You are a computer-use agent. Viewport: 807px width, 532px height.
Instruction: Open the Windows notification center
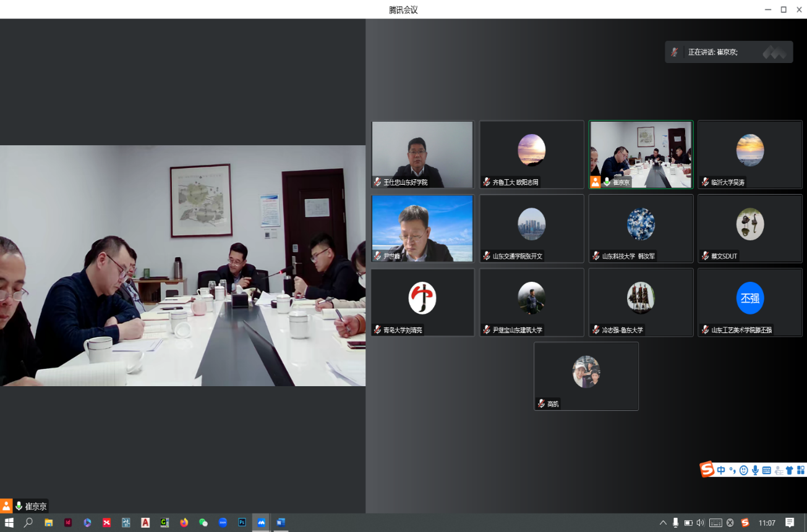[790, 523]
